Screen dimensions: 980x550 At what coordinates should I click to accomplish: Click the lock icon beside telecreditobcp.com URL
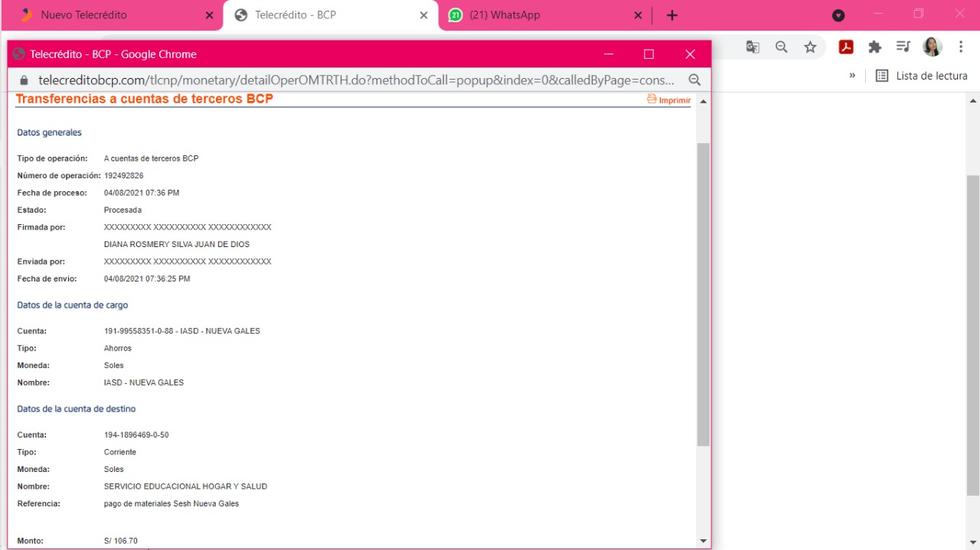tap(24, 80)
